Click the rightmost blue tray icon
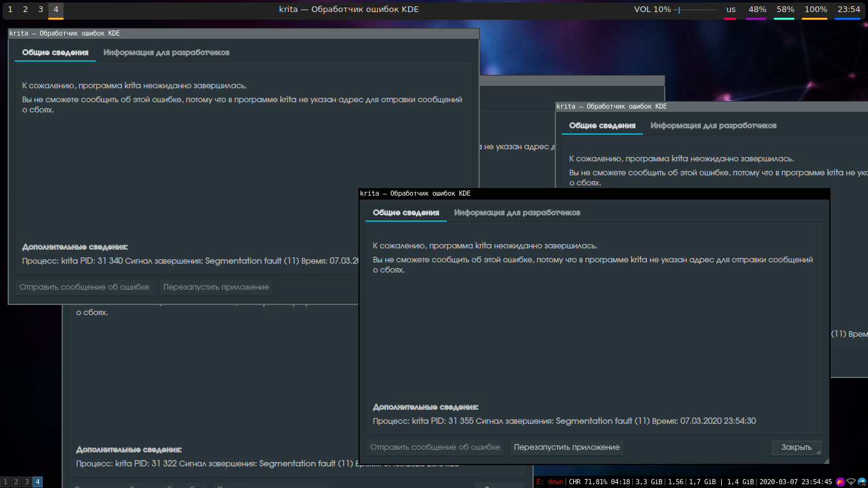Viewport: 868px width, 488px height. coord(862,482)
